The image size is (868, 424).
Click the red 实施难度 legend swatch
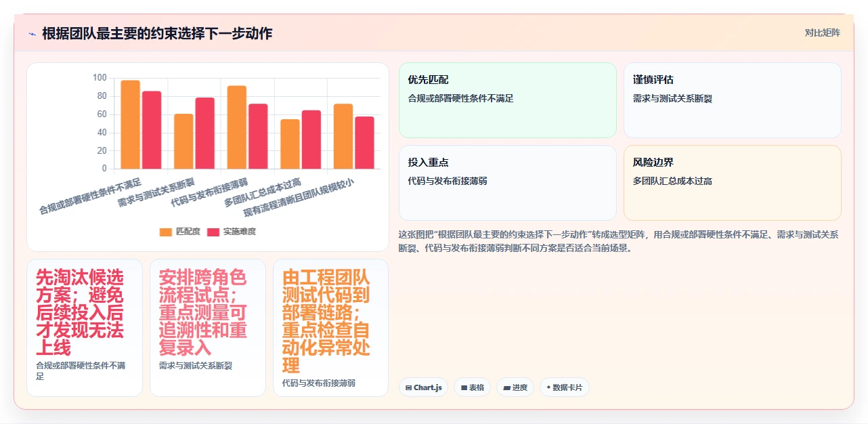pyautogui.click(x=213, y=232)
